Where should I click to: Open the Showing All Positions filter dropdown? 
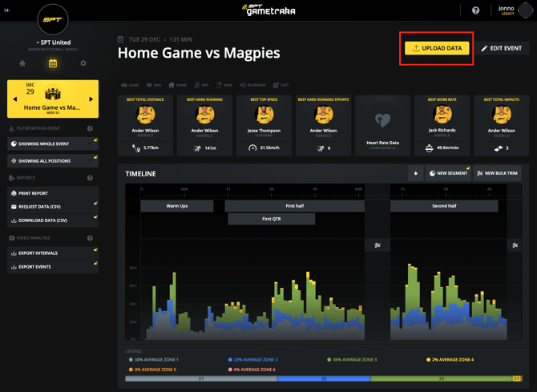tap(53, 161)
